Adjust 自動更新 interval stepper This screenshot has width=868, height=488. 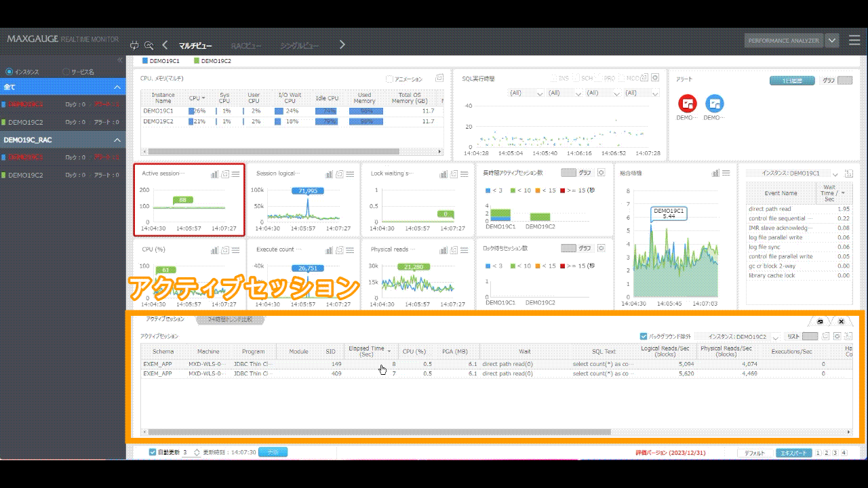point(197,452)
